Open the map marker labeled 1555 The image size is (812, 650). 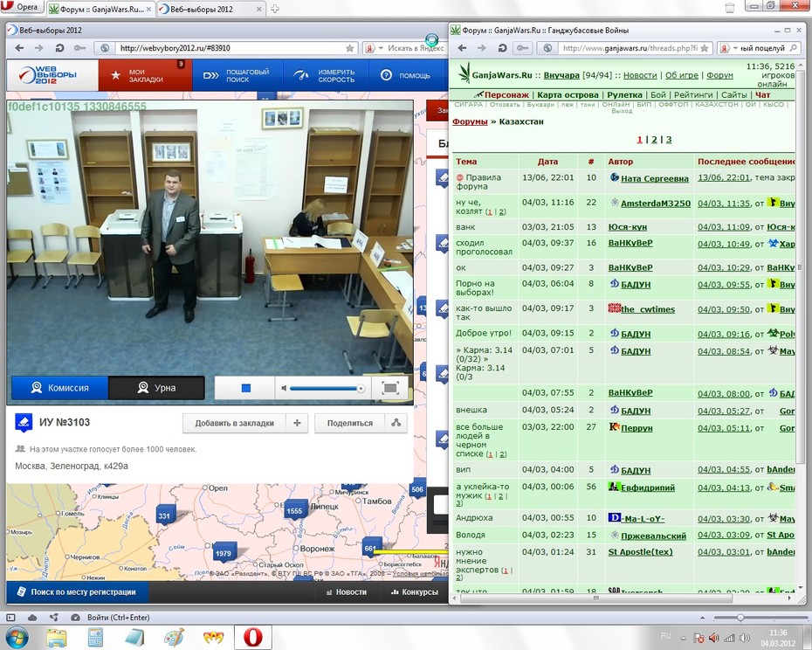[x=294, y=511]
